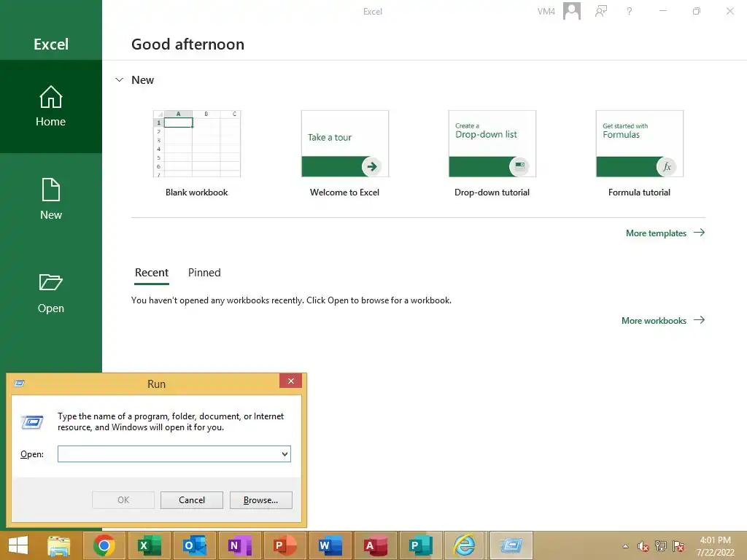Click the arrow beside More templates

(x=699, y=233)
